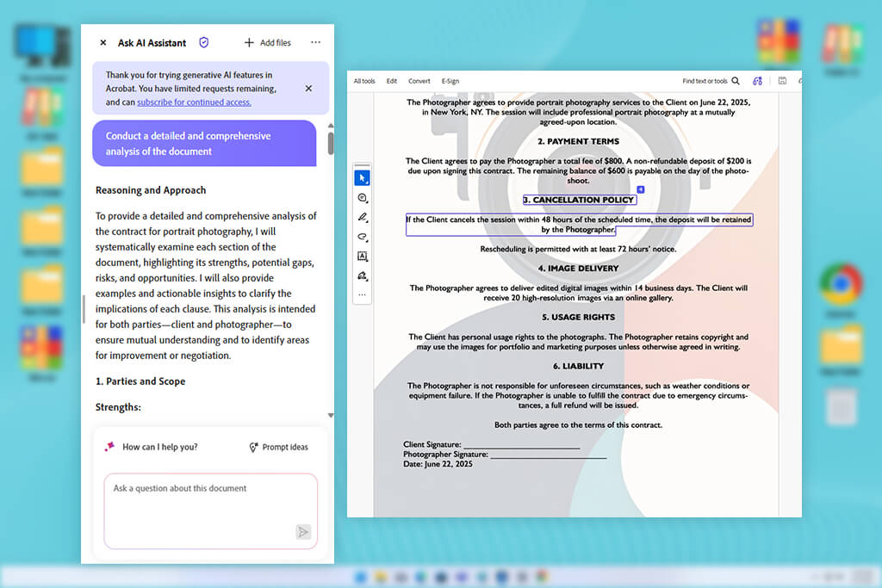The width and height of the screenshot is (882, 588).
Task: Select the Add text box tool
Action: 363,257
